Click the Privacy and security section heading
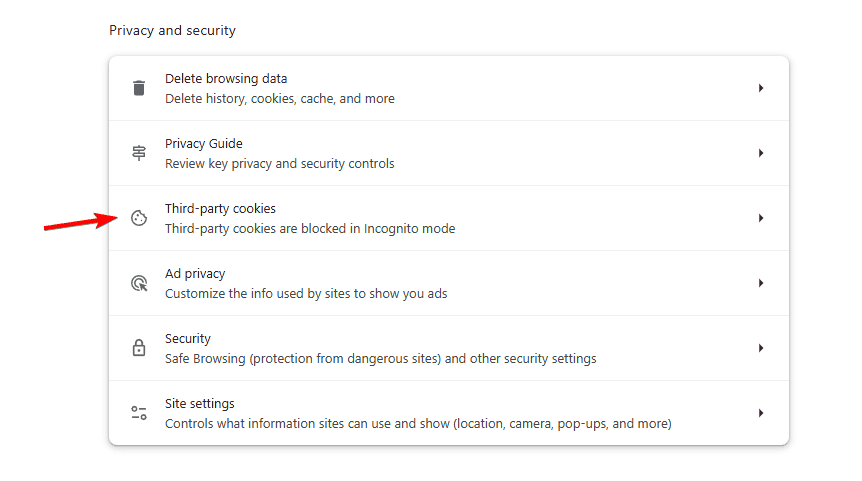 [x=172, y=30]
